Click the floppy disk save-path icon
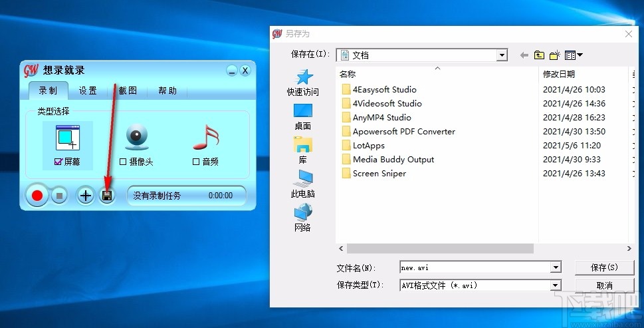 pyautogui.click(x=107, y=196)
